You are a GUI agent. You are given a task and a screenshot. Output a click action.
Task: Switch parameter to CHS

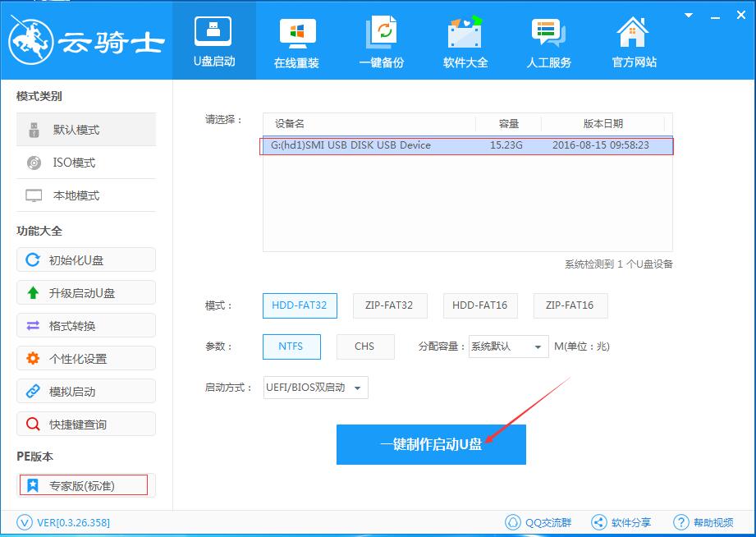point(365,347)
